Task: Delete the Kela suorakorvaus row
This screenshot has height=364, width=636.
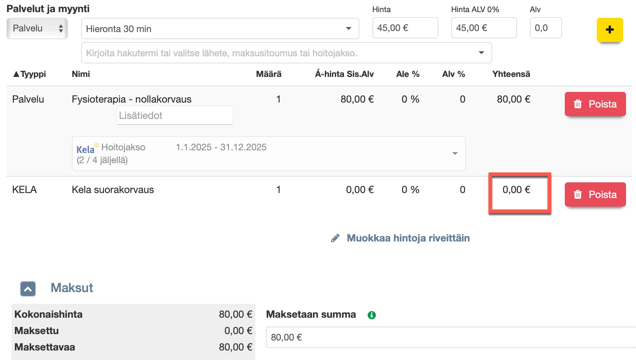Action: pyautogui.click(x=595, y=194)
